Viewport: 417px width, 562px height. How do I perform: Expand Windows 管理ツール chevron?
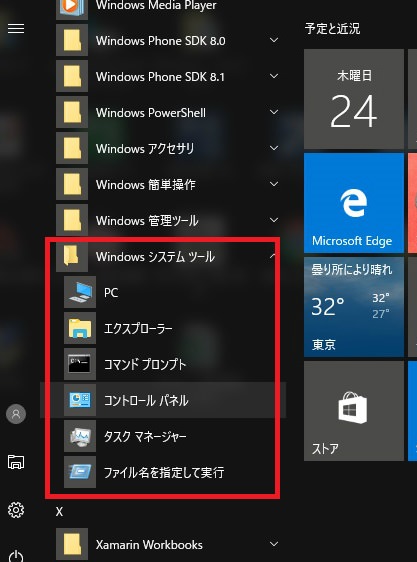point(274,220)
